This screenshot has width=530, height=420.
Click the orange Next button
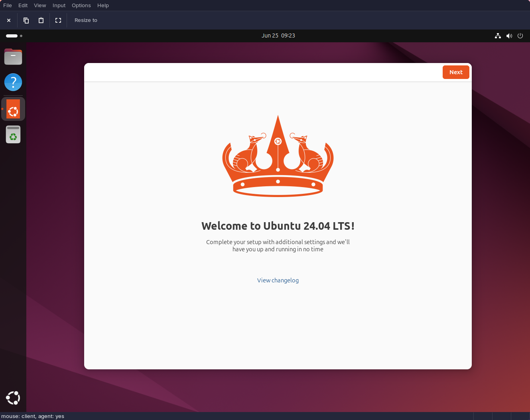(x=456, y=72)
